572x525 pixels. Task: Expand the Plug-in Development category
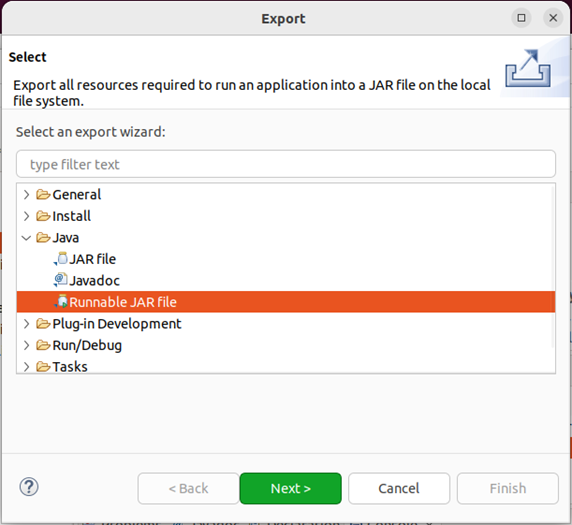[26, 324]
